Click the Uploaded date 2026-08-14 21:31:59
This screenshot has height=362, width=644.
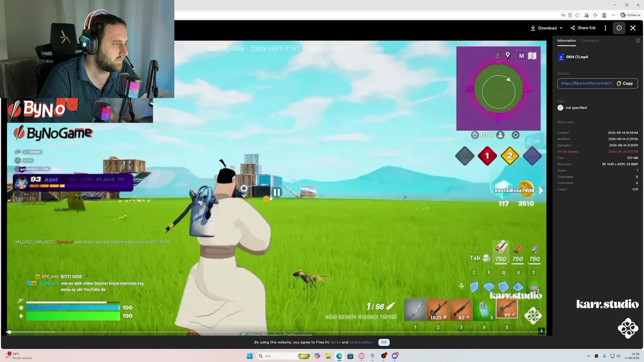point(623,145)
